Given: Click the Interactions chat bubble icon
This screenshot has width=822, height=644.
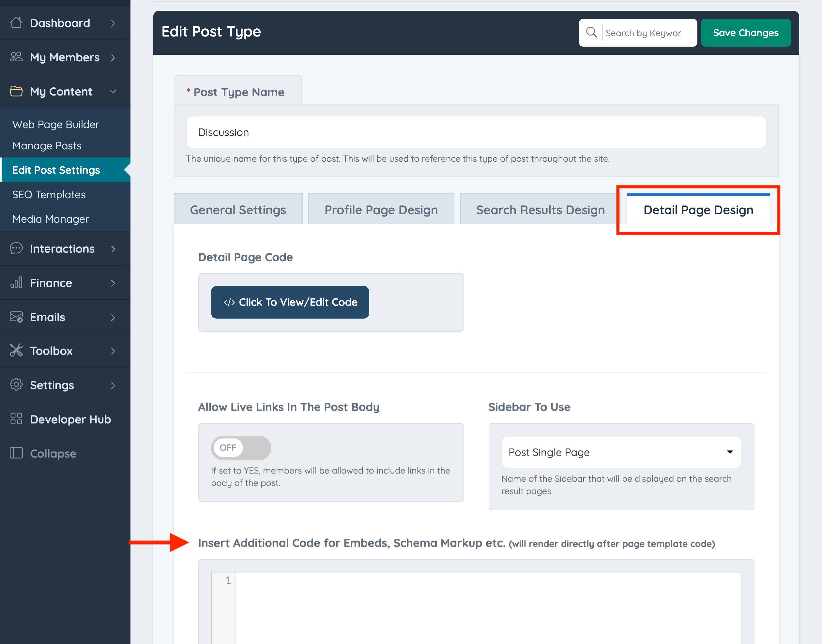Looking at the screenshot, I should click(x=16, y=248).
